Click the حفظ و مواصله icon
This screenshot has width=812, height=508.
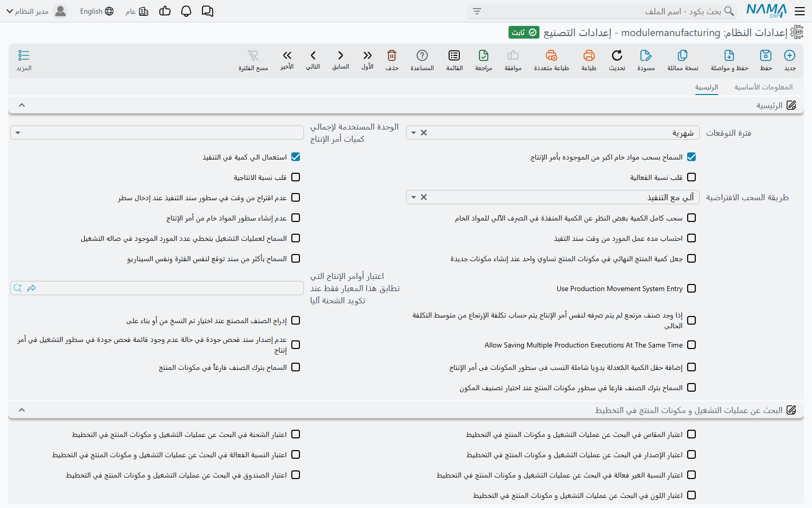(x=729, y=55)
